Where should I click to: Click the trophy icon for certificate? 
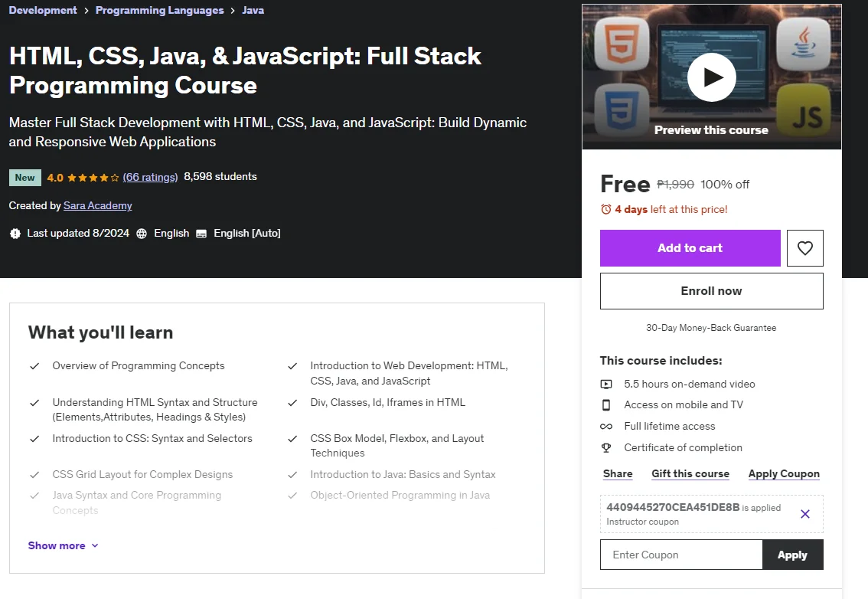point(606,448)
